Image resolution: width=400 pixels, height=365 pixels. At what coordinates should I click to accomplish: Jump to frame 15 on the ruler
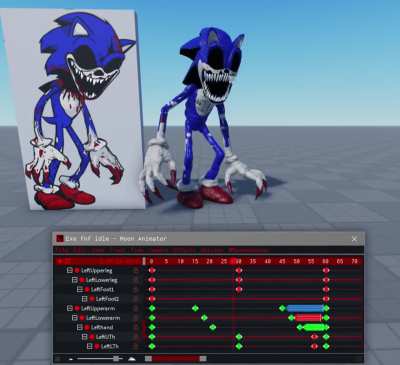point(195,261)
